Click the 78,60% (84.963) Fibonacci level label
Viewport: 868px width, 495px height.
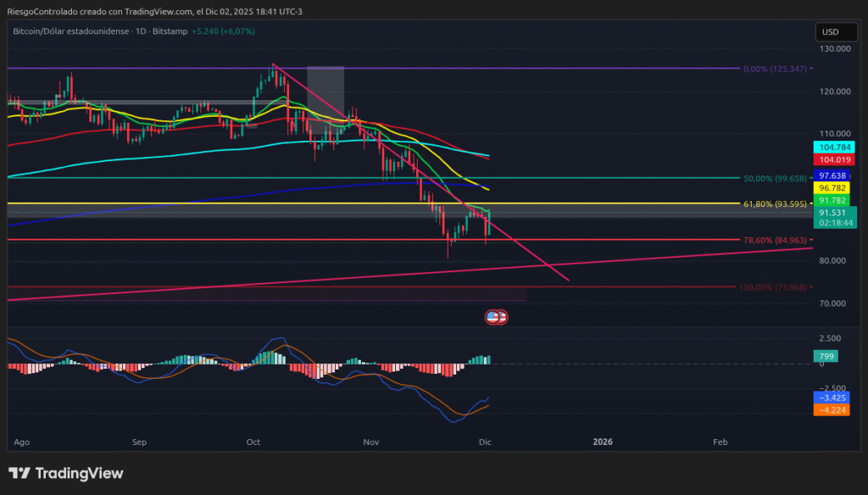776,241
